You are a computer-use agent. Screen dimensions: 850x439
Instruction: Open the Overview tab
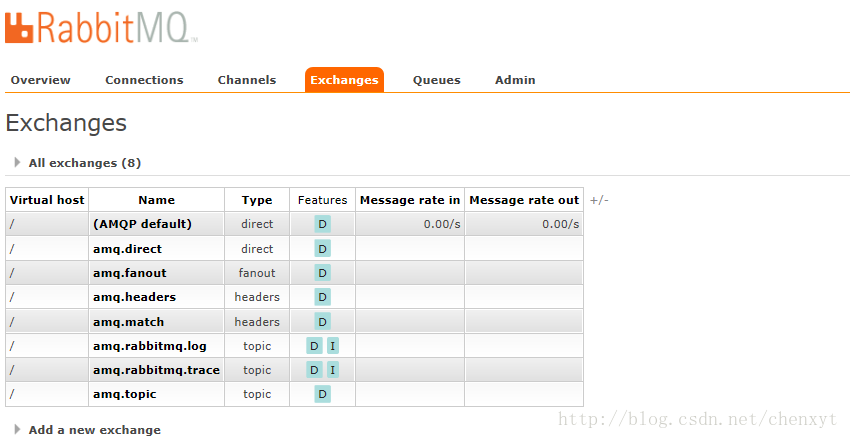click(41, 80)
